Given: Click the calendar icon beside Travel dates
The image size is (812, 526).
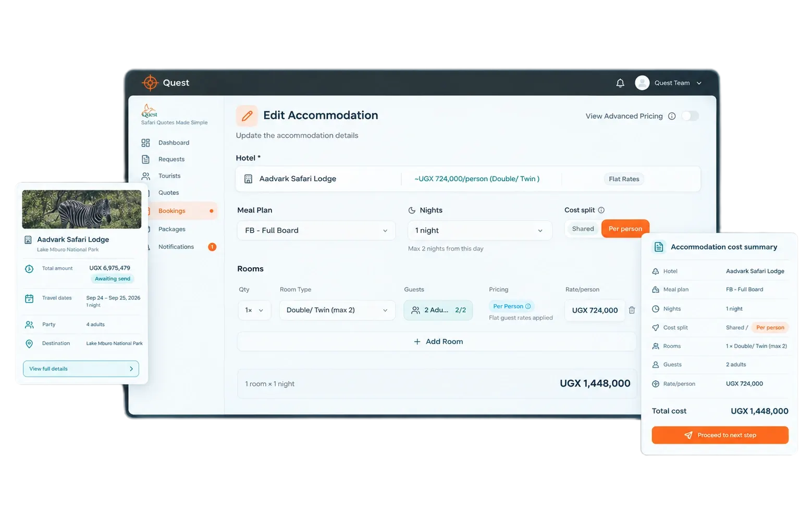Looking at the screenshot, I should click(x=29, y=298).
